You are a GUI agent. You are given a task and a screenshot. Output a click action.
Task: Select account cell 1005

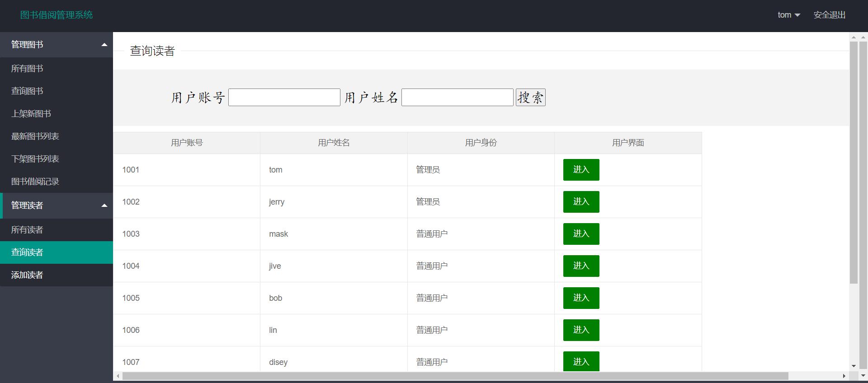[x=187, y=298]
